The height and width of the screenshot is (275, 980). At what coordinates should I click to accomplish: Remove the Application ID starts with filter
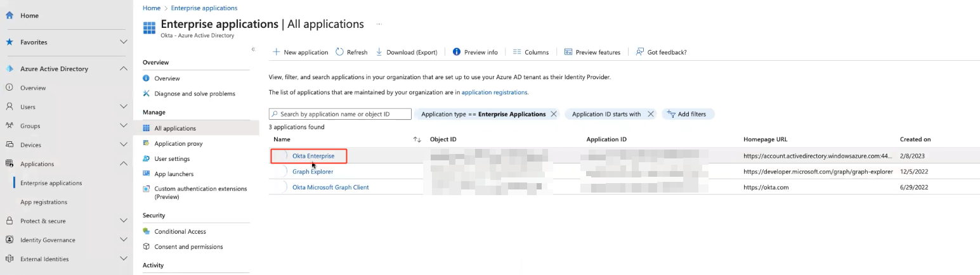click(x=650, y=114)
